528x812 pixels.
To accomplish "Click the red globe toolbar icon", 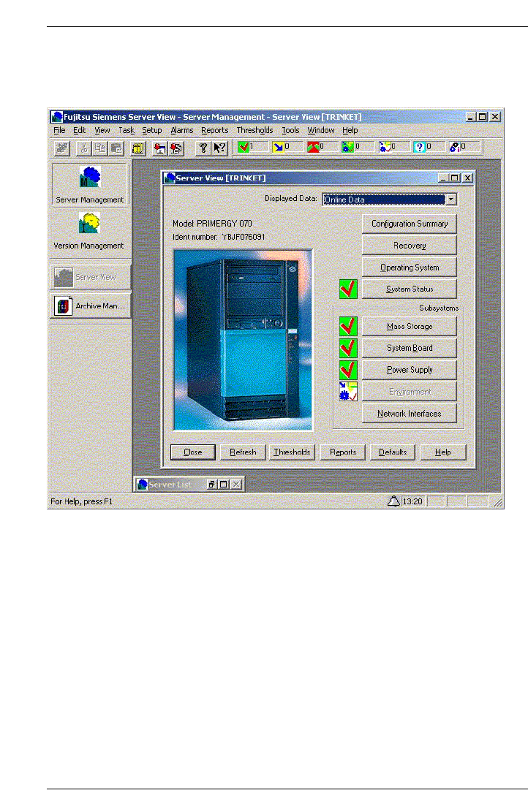I will (x=176, y=148).
